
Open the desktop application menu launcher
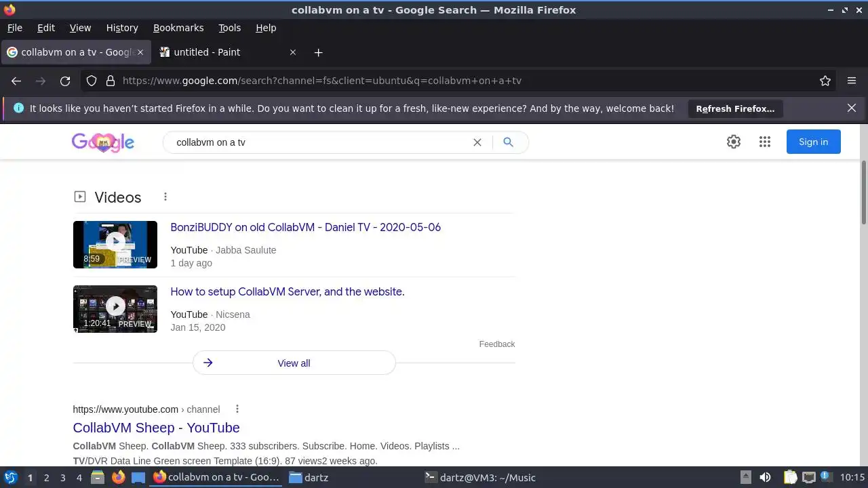point(11,477)
